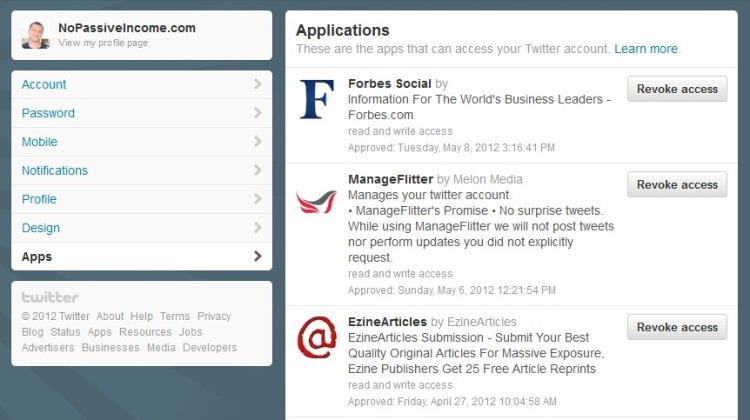The width and height of the screenshot is (750, 420).
Task: Click the NoPassiveIncome profile avatar photo
Action: 35,35
